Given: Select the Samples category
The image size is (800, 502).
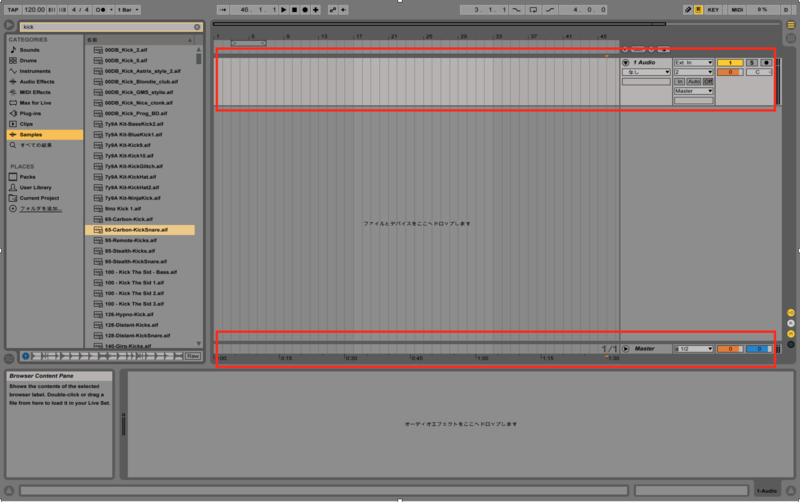Looking at the screenshot, I should [x=44, y=135].
